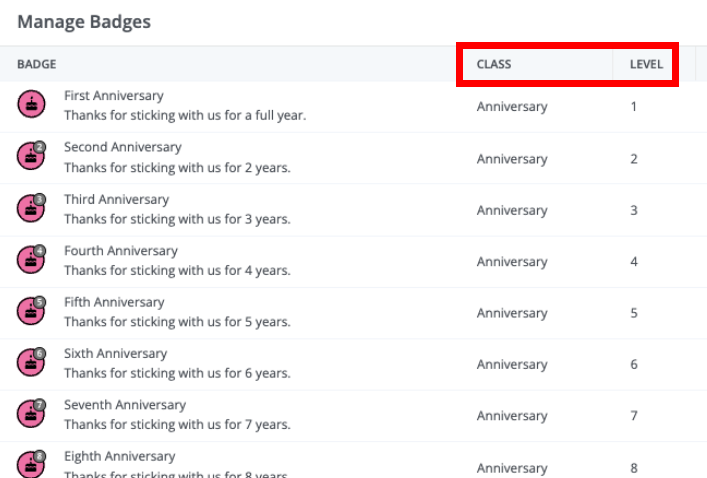Screen dimensions: 707x478
Task: Click the Fourth Anniversary badge icon
Action: click(x=31, y=260)
